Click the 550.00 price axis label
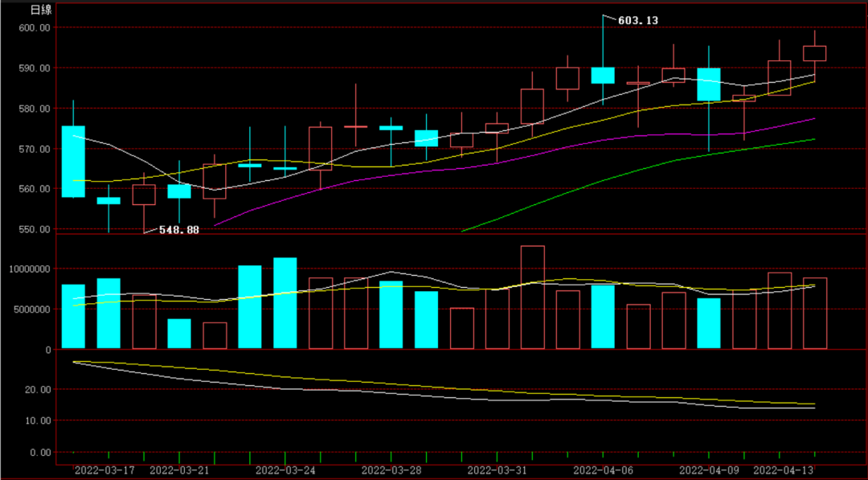This screenshot has height=480, width=868. 35,229
